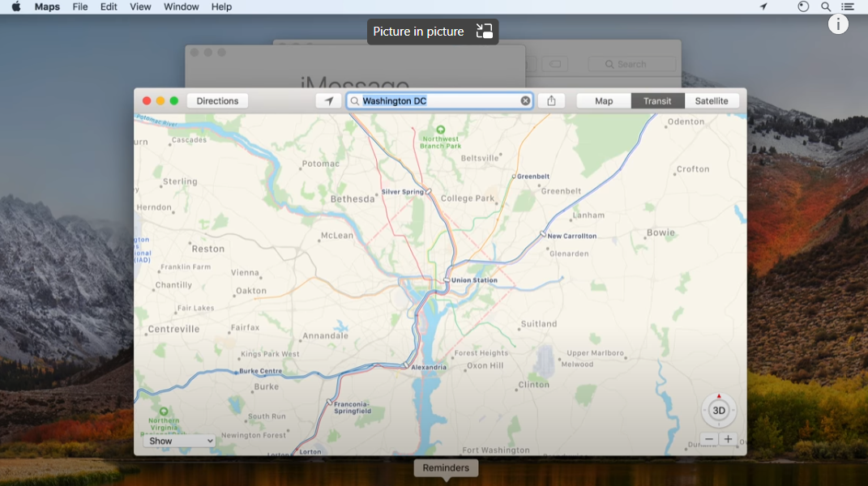Screen dimensions: 868x486
Task: Click into the Washington DC search field
Action: pyautogui.click(x=440, y=100)
